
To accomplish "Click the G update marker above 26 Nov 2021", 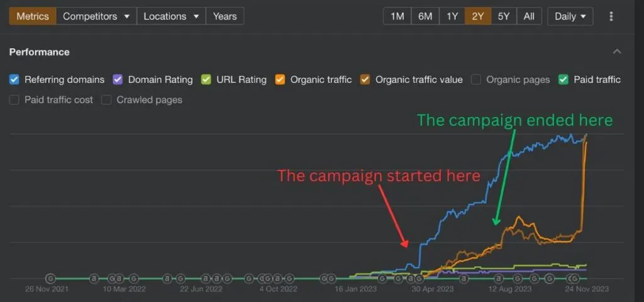I will pyautogui.click(x=50, y=279).
